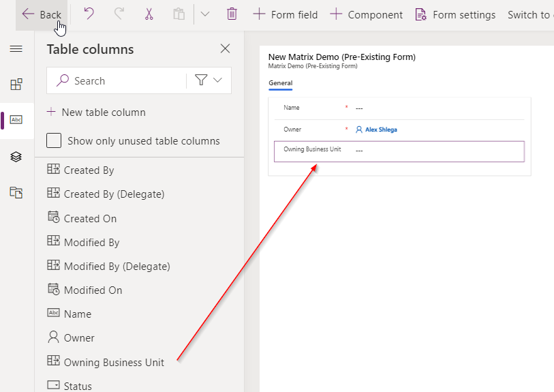Open the Tree view layers icon
The height and width of the screenshot is (392, 554).
(16, 157)
